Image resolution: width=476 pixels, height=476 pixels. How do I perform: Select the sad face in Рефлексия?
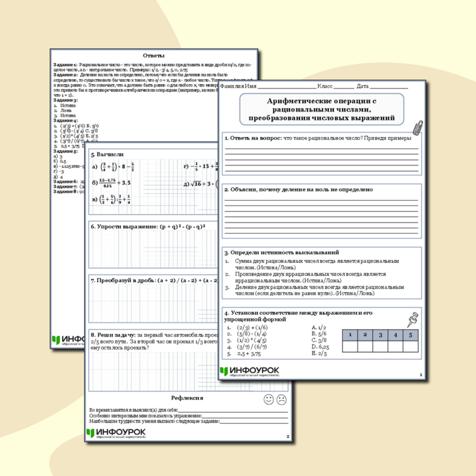(x=282, y=399)
